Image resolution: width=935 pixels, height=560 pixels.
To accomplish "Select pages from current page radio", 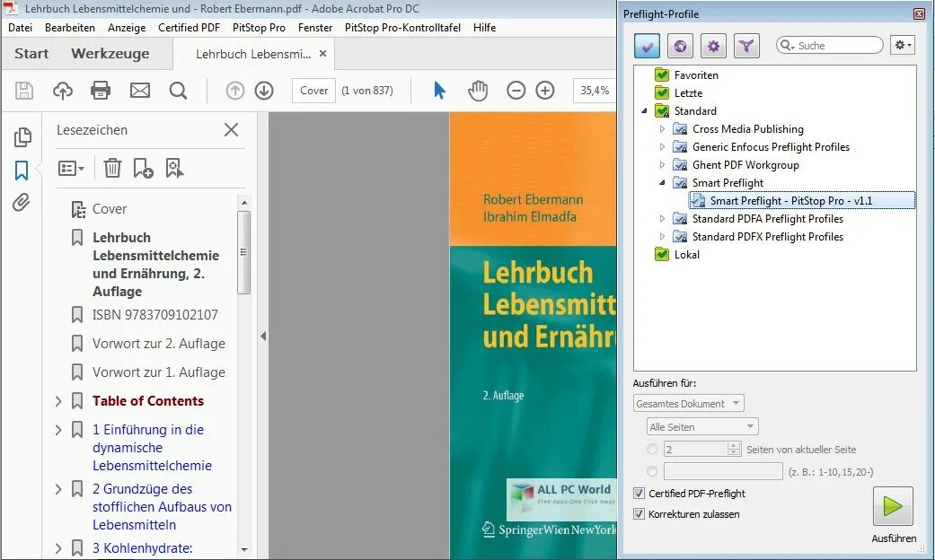I will 652,449.
